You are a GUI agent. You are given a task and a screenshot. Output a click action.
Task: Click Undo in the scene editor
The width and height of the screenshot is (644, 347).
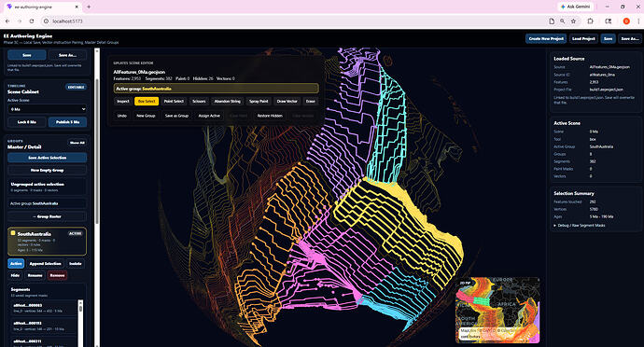pyautogui.click(x=122, y=116)
